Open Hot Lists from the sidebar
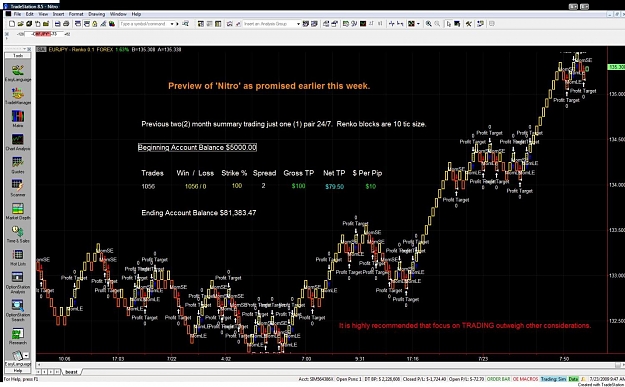This screenshot has width=625, height=387. pos(18,257)
